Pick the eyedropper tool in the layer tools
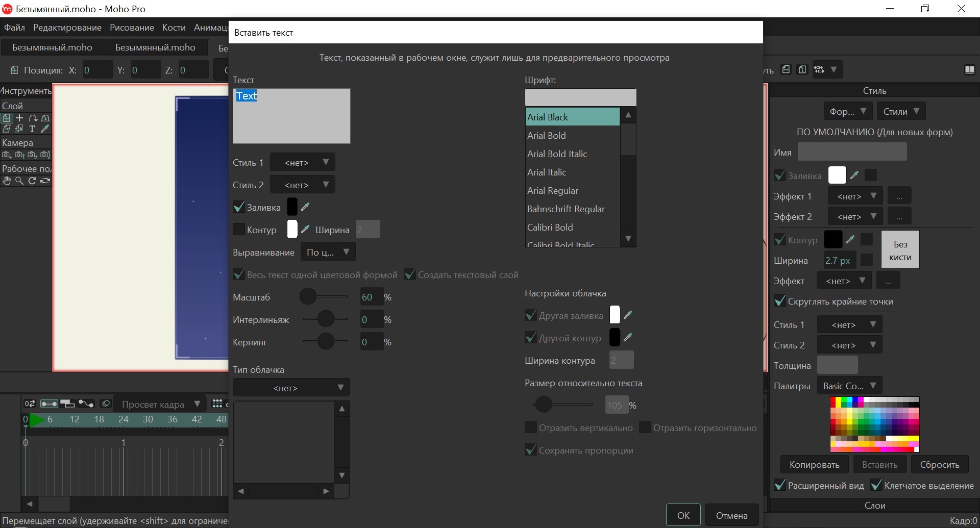The height and width of the screenshot is (528, 980). pyautogui.click(x=45, y=129)
